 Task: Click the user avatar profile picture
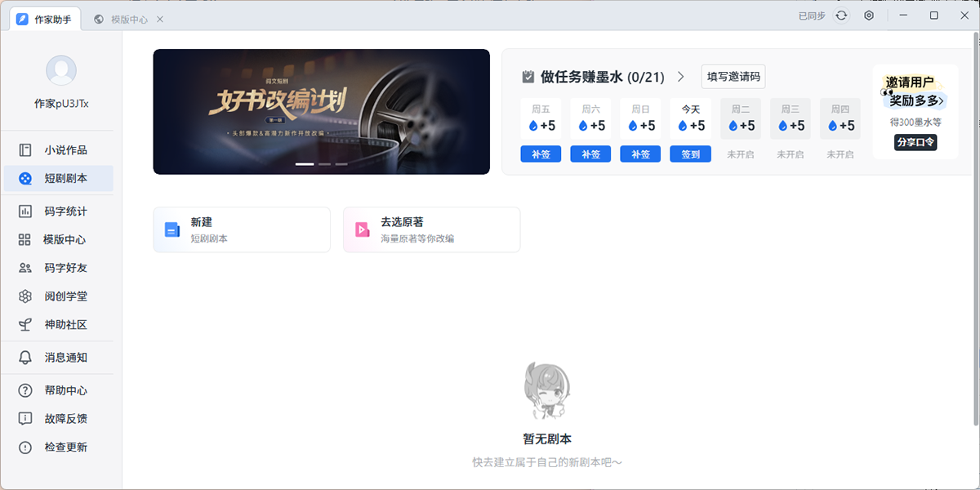pos(61,71)
